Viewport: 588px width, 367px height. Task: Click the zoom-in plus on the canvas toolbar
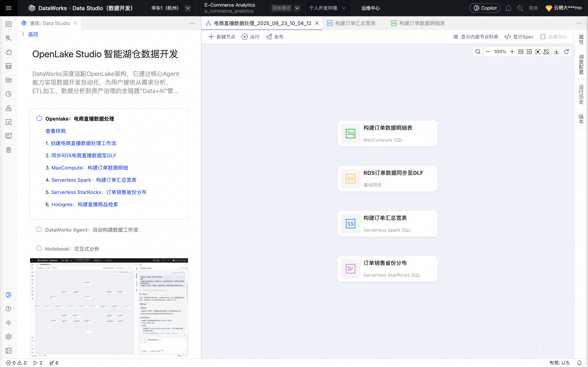pyautogui.click(x=512, y=52)
